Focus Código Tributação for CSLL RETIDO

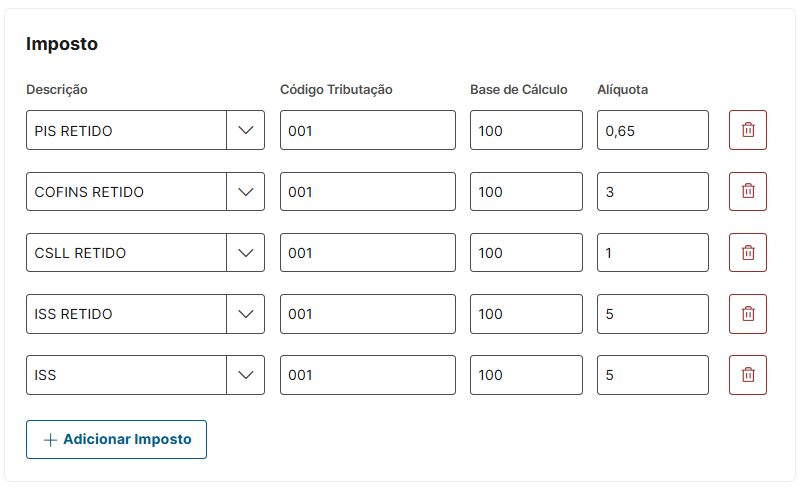[x=367, y=253]
